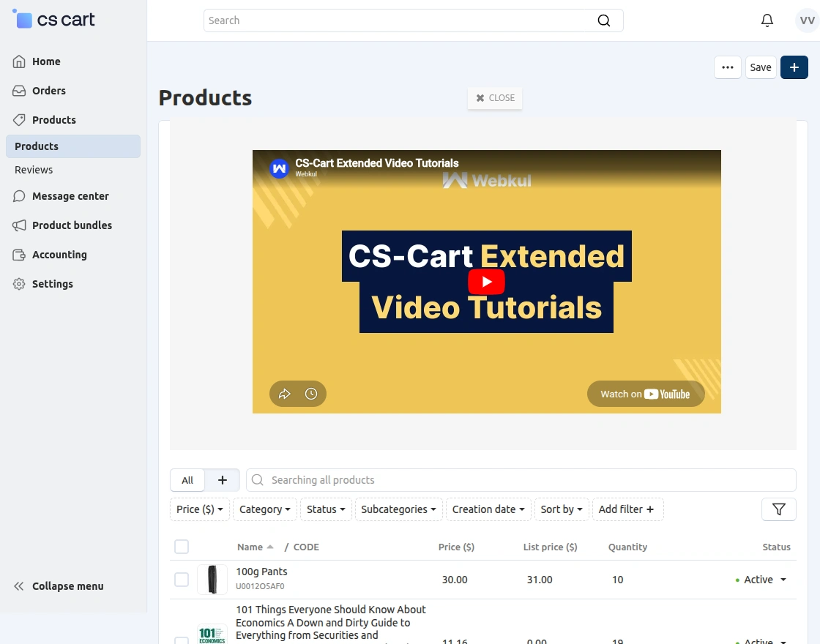
Task: Play the YouTube tutorial video
Action: 486,282
